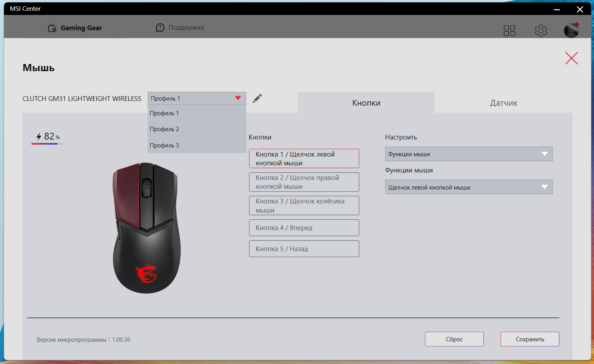Expand the Функции мыши configure dropdown
The height and width of the screenshot is (364, 594).
[469, 154]
